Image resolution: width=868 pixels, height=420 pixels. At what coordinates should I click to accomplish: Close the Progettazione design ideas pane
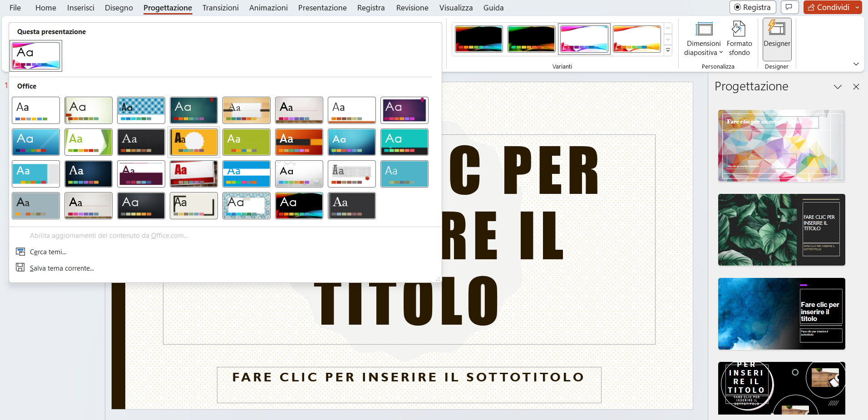point(857,86)
